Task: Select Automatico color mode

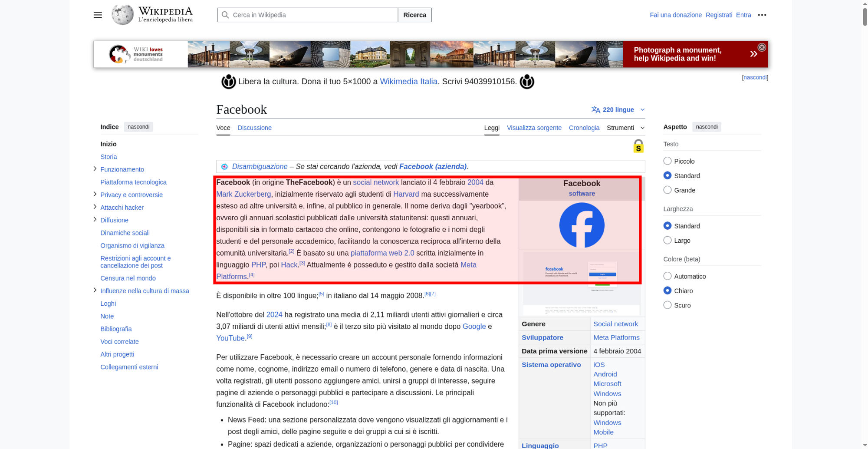Action: pyautogui.click(x=667, y=276)
